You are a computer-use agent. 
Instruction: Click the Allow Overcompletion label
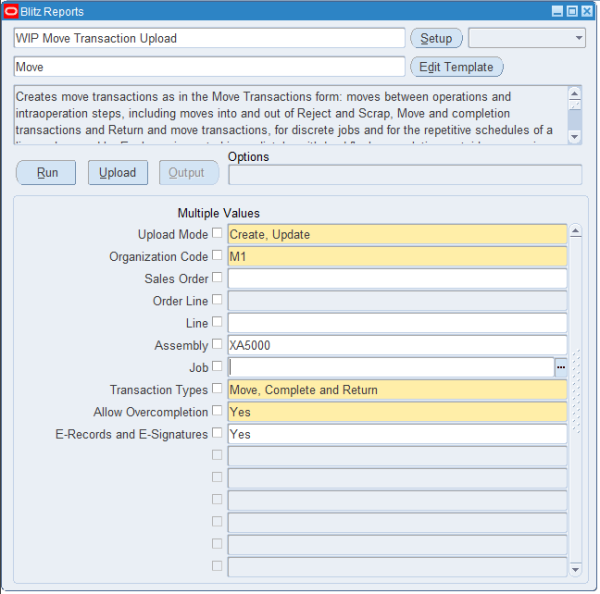point(151,412)
